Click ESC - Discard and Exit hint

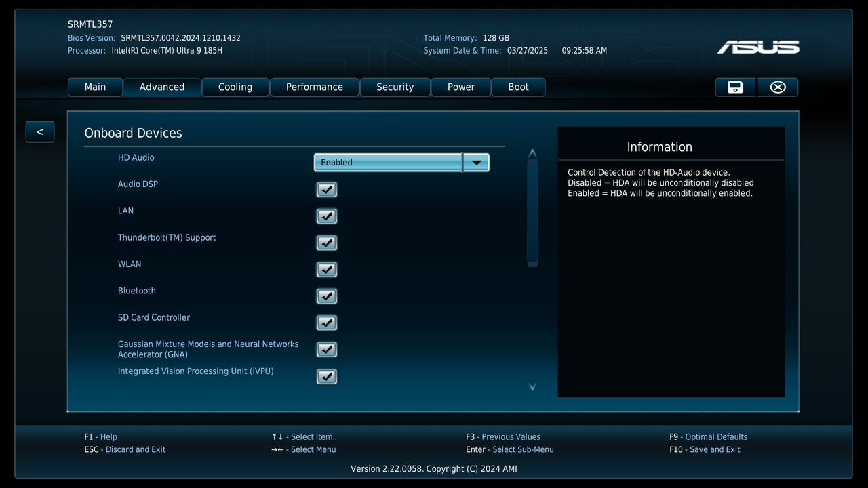coord(125,450)
